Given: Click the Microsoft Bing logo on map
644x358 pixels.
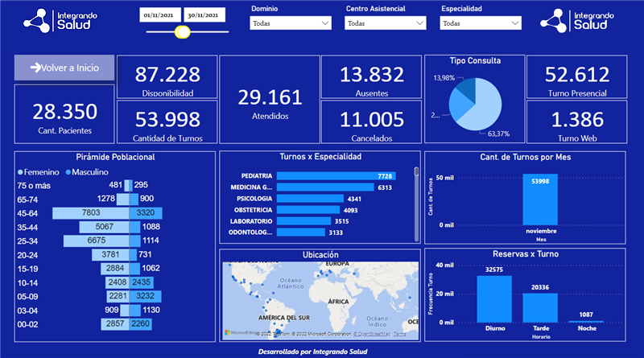Looking at the screenshot, I should (x=242, y=331).
